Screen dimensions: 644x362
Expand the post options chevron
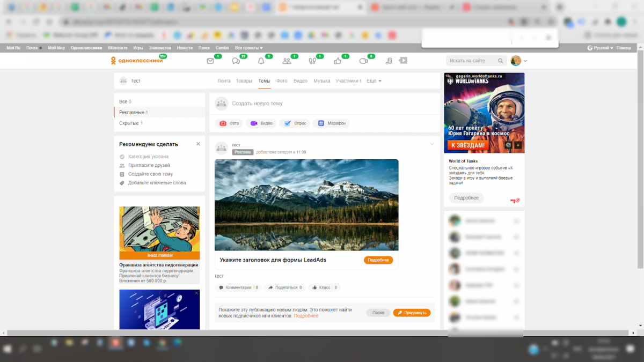point(432,144)
